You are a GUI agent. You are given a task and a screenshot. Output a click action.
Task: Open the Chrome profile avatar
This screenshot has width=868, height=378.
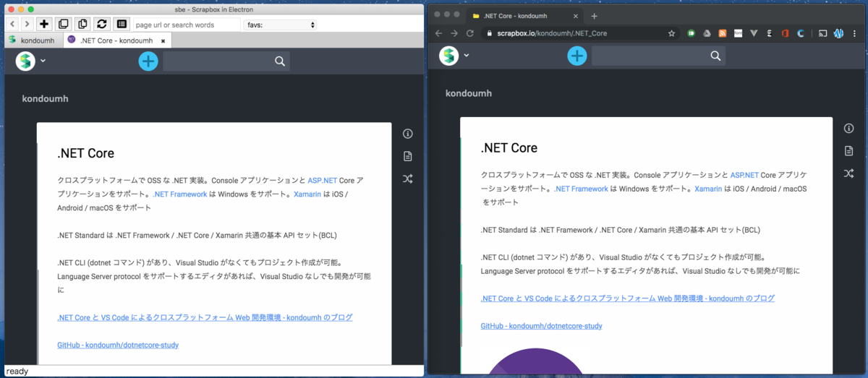(839, 33)
